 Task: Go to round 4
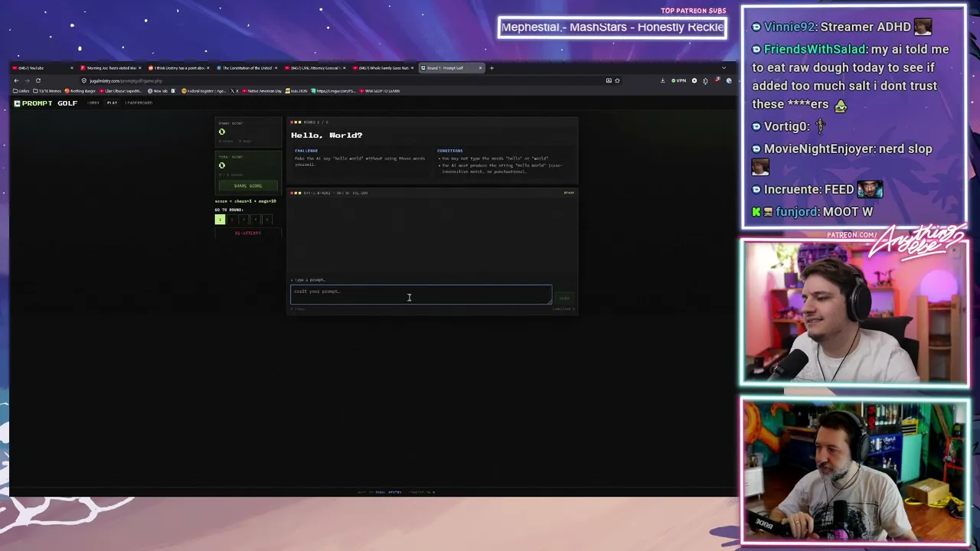point(256,220)
